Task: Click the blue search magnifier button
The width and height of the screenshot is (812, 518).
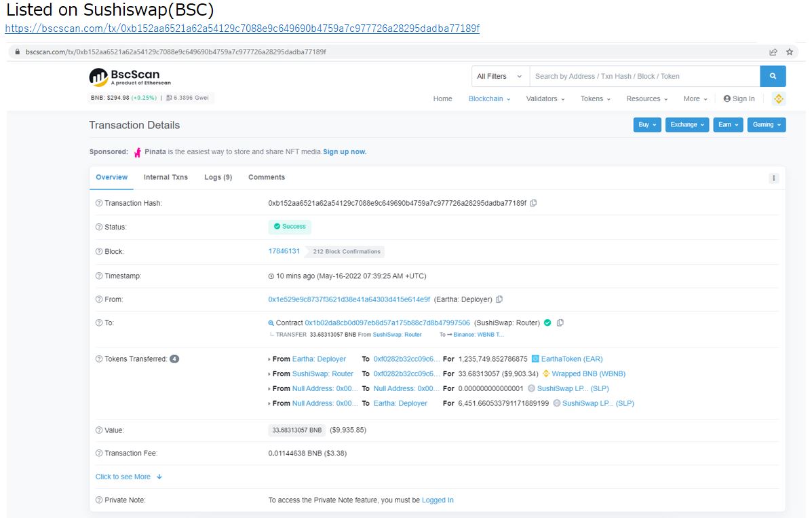Action: [x=773, y=76]
